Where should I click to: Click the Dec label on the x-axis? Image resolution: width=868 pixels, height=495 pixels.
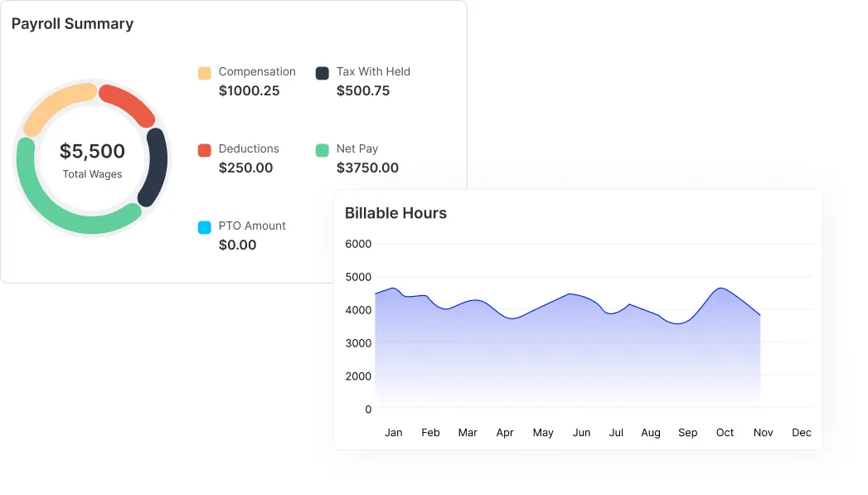(x=801, y=432)
